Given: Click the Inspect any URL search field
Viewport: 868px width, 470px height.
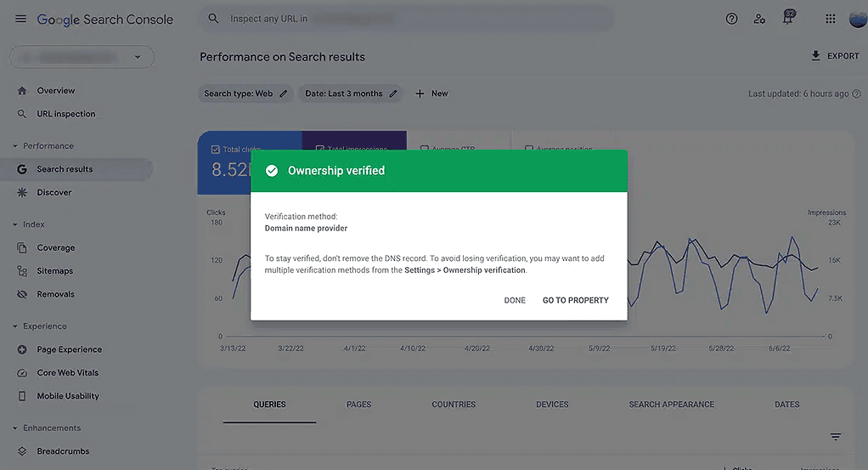Looking at the screenshot, I should coord(406,19).
